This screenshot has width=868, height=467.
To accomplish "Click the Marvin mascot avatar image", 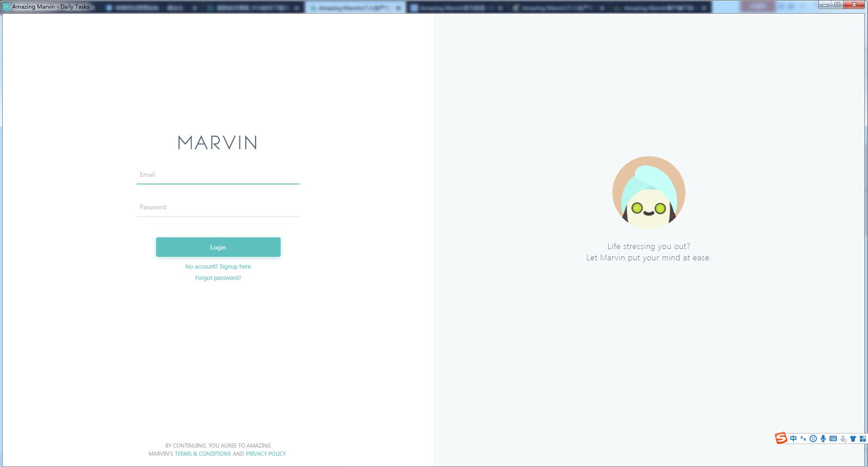I will [649, 193].
